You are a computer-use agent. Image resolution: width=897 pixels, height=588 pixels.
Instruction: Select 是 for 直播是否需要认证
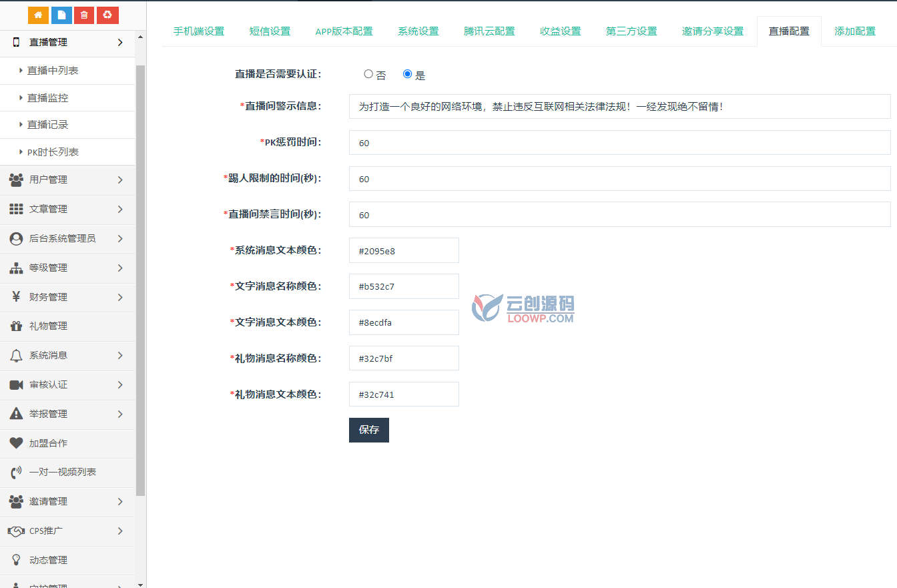[x=408, y=74]
